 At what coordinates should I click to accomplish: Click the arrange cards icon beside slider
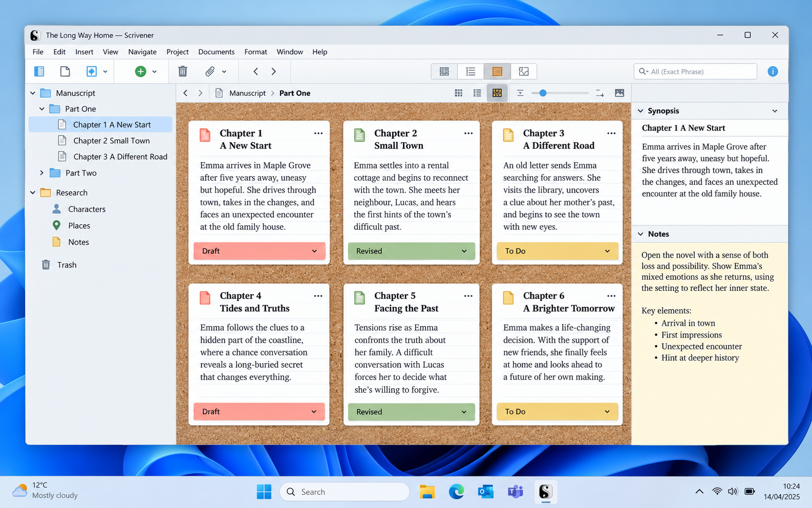point(600,93)
